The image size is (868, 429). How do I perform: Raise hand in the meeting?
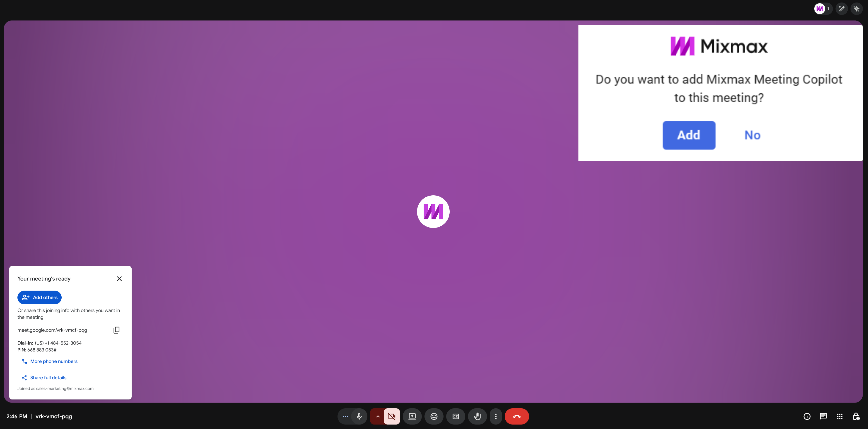coord(477,416)
